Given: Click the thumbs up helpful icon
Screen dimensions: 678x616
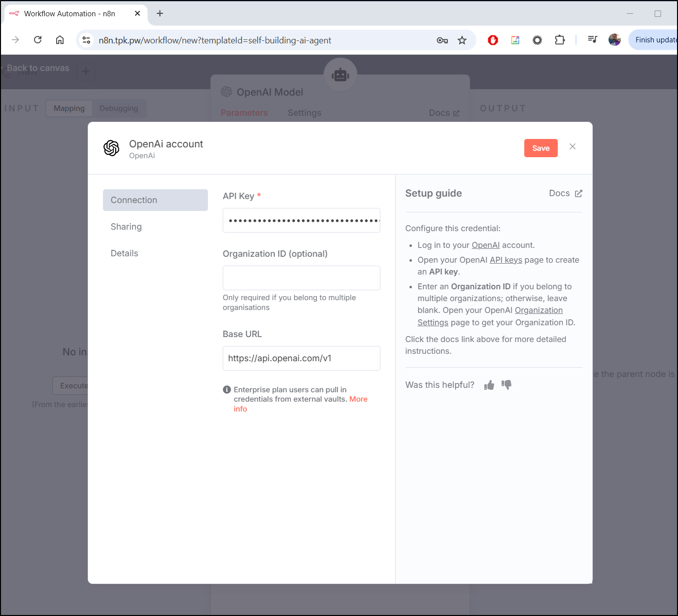Looking at the screenshot, I should coord(489,385).
